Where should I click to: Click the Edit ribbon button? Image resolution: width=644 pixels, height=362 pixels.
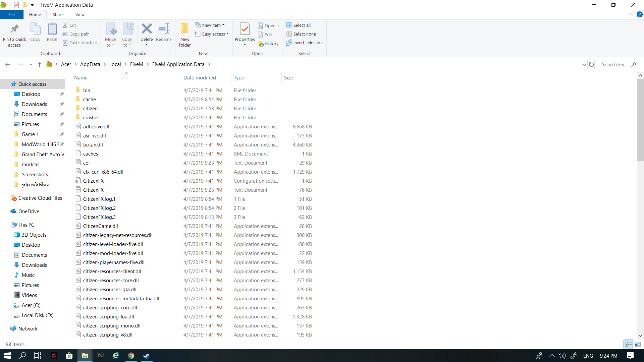[265, 35]
